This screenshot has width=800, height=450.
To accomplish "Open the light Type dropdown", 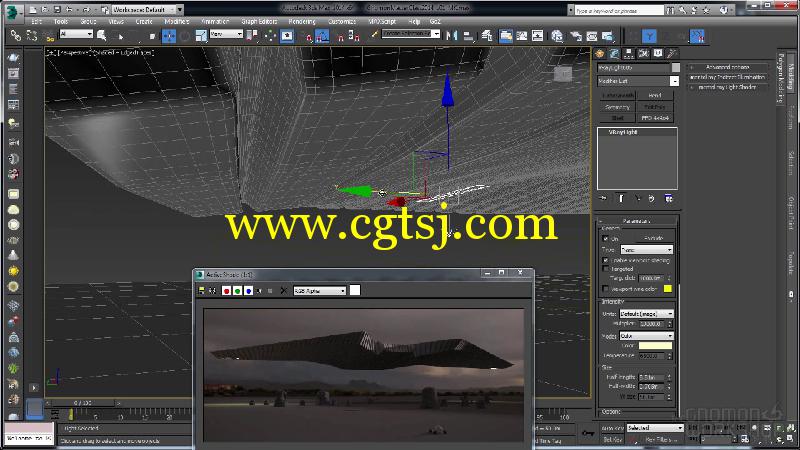I will pos(646,249).
